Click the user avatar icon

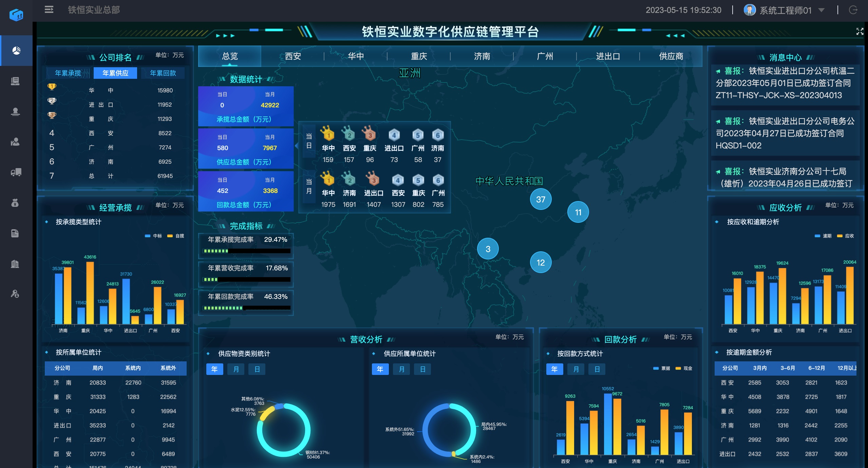[x=749, y=10]
